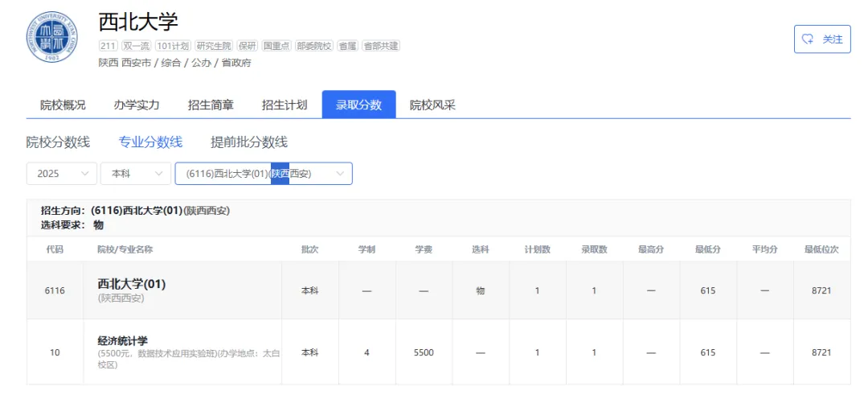Click the 学制 value 4
Image resolution: width=868 pixels, height=399 pixels.
367,352
